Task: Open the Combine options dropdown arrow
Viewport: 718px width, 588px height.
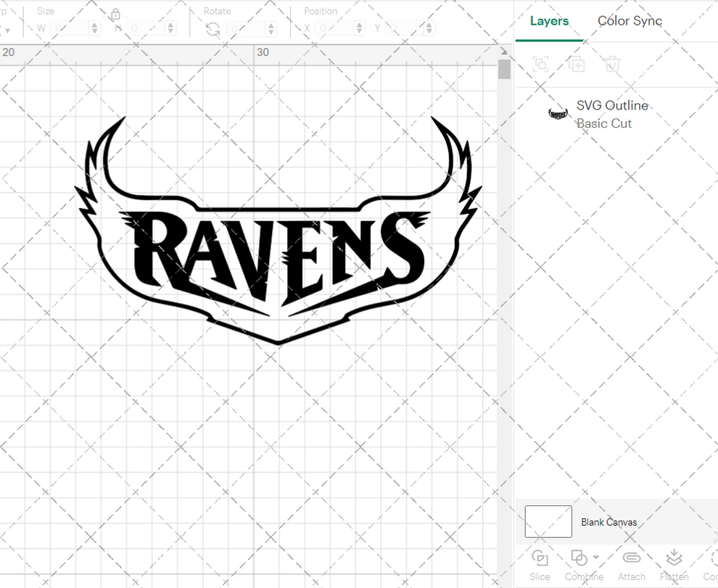Action: (596, 557)
